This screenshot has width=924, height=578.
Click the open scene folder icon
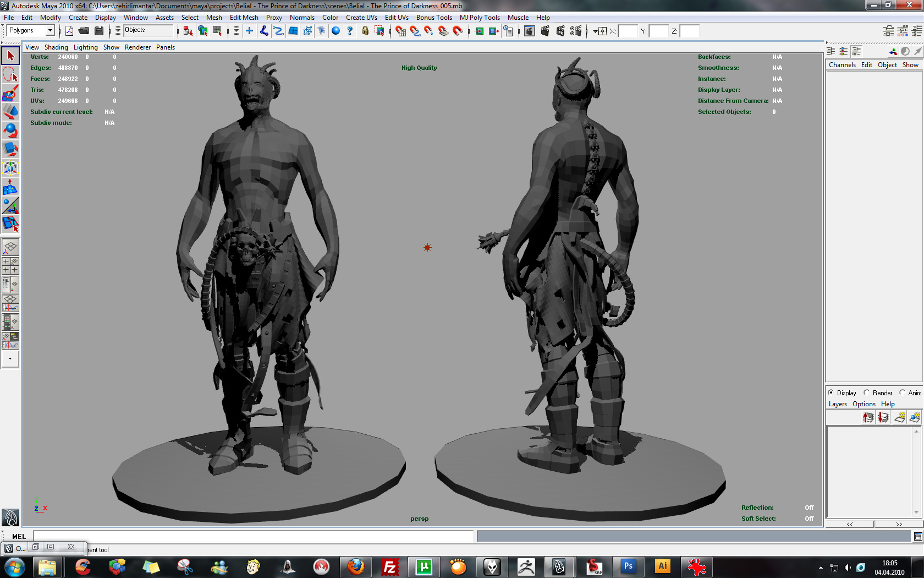coord(84,31)
